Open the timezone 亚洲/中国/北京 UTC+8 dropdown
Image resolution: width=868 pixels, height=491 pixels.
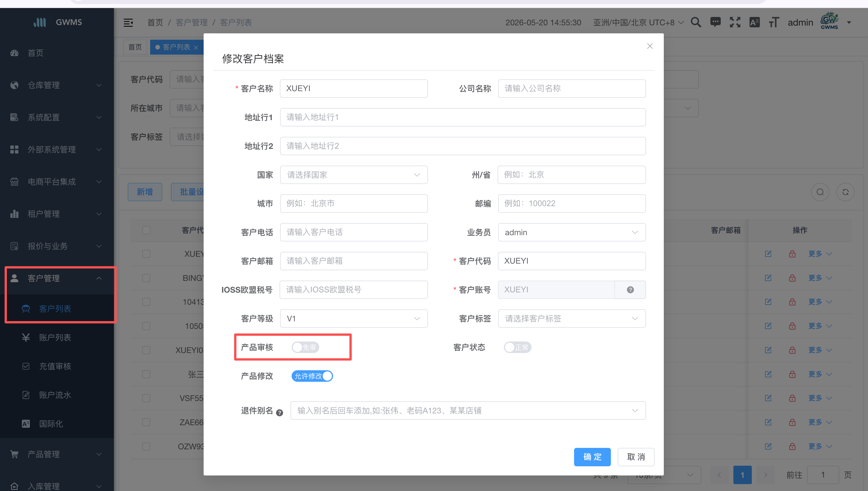point(638,23)
